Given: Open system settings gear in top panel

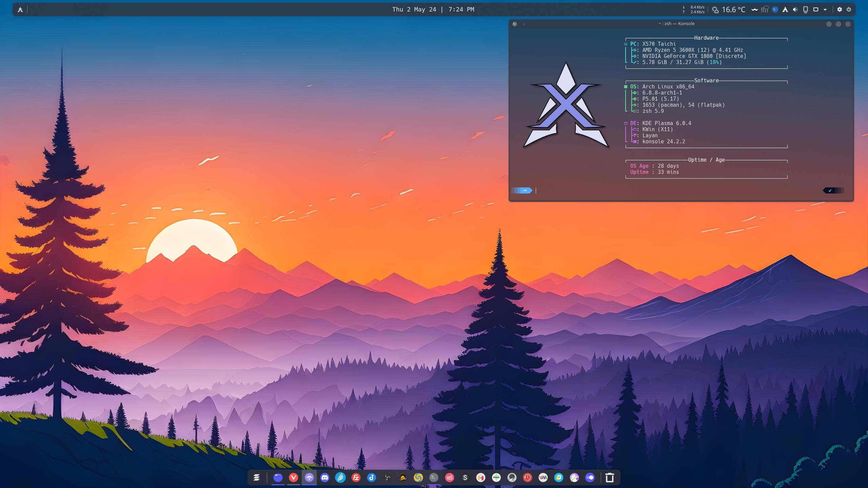Looking at the screenshot, I should coord(840,9).
